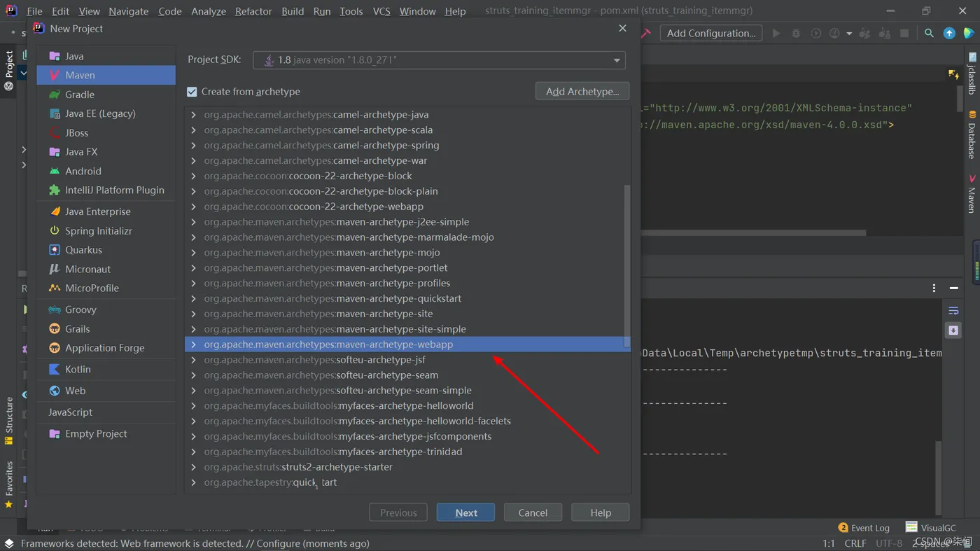Choose Grails project type
Viewport: 980px width, 551px height.
tap(106, 328)
